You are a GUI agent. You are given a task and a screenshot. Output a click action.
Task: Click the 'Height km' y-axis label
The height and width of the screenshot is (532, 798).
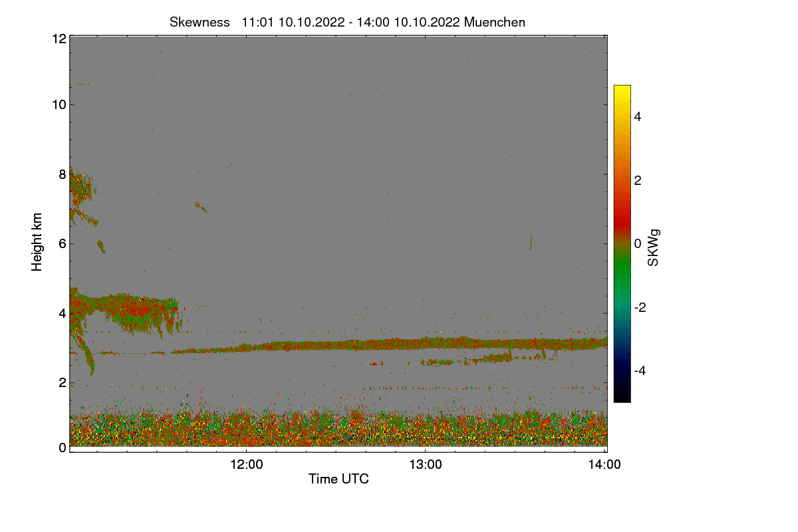pos(37,242)
